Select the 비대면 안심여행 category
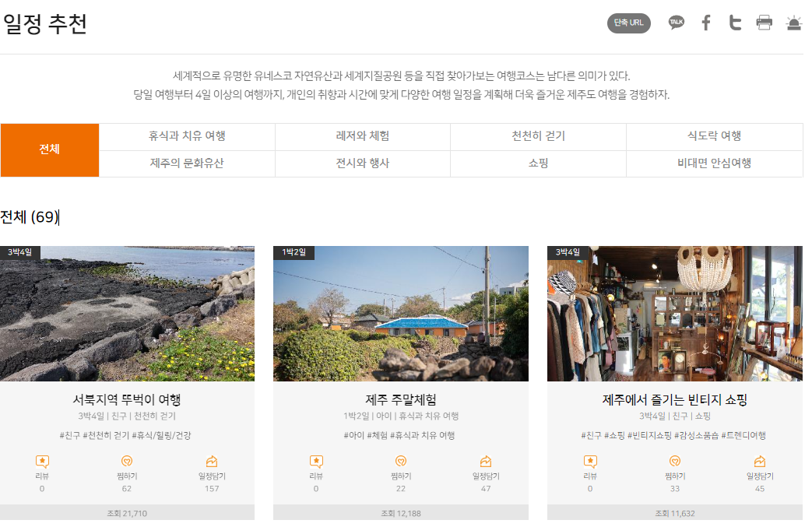Screen dimensions: 812x527 coord(714,164)
